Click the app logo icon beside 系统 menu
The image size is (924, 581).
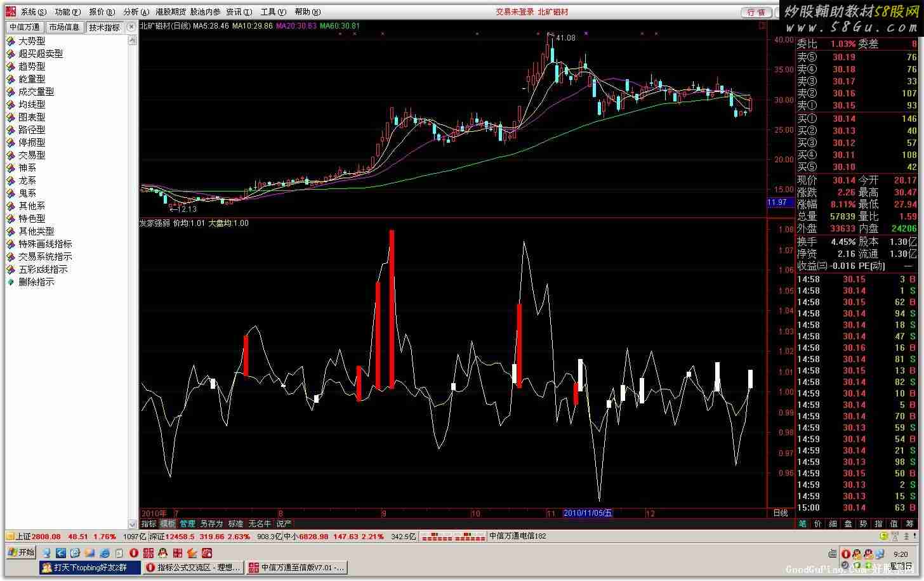pos(11,11)
